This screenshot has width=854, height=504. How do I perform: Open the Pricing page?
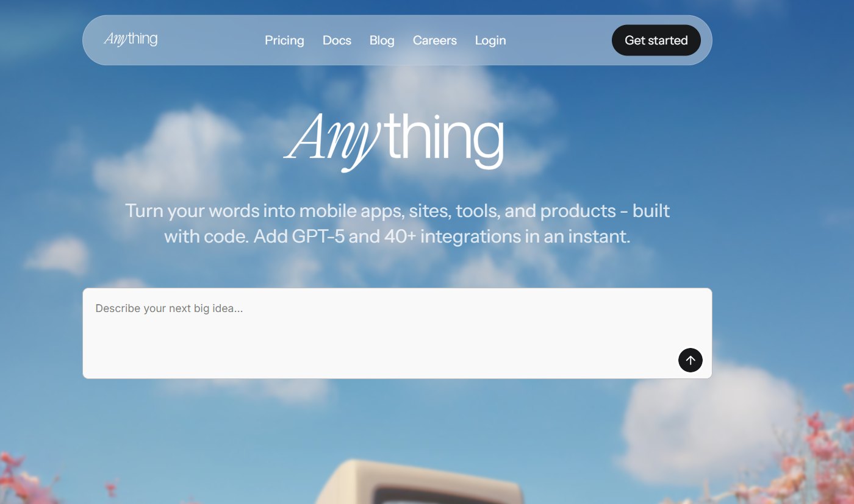click(x=284, y=40)
